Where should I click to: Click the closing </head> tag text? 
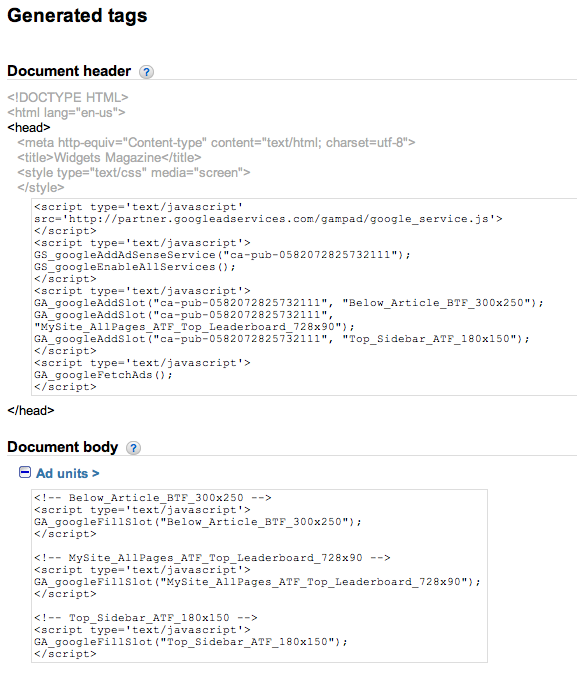pyautogui.click(x=31, y=410)
